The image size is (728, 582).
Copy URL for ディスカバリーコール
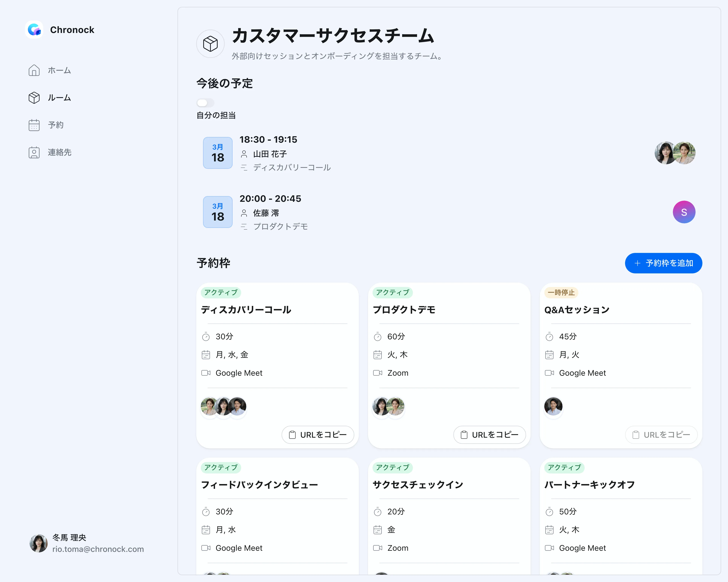(318, 435)
